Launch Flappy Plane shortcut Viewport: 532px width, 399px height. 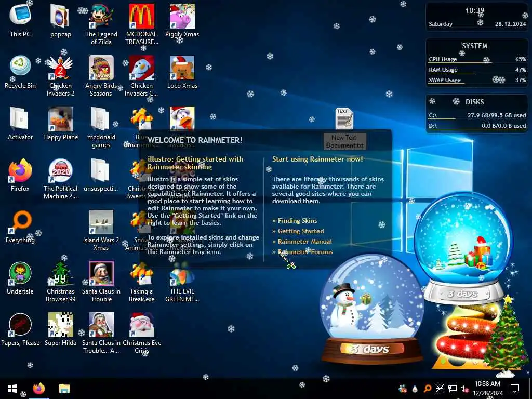point(60,124)
